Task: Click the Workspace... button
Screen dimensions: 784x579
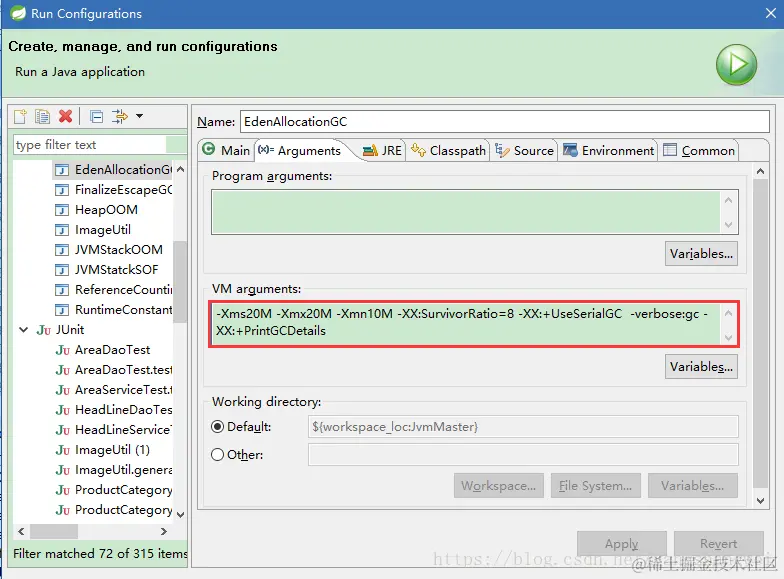Action: click(x=498, y=486)
